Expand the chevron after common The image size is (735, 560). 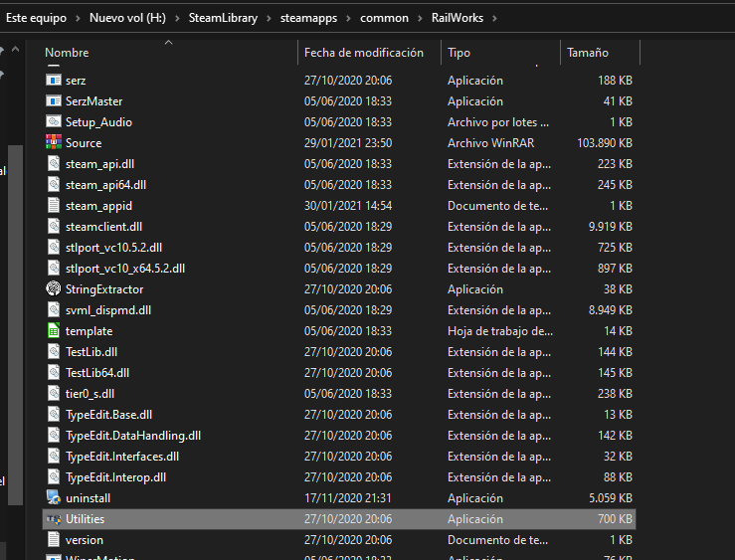(x=420, y=18)
